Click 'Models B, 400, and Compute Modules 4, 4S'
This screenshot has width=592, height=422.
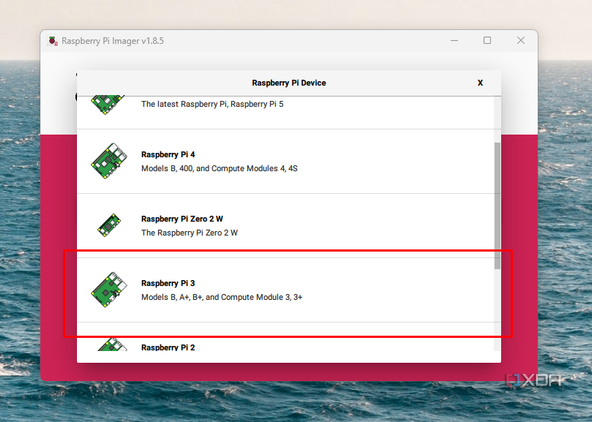click(x=219, y=168)
